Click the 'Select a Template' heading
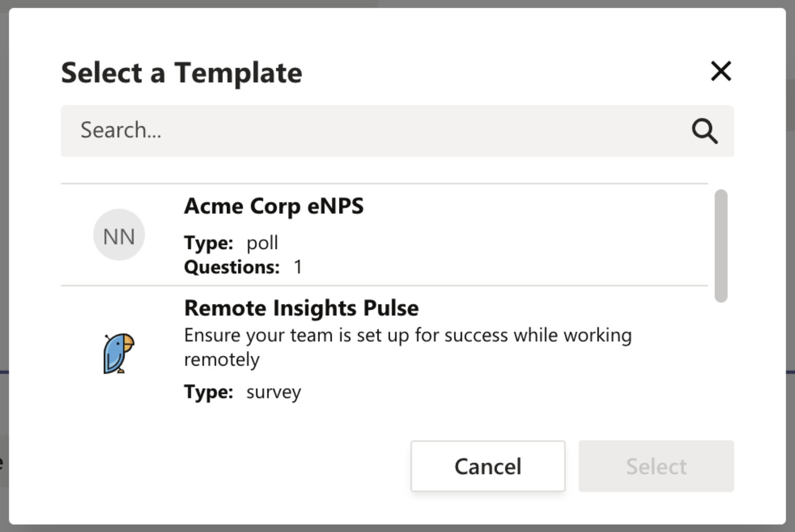The image size is (795, 532). click(x=181, y=72)
